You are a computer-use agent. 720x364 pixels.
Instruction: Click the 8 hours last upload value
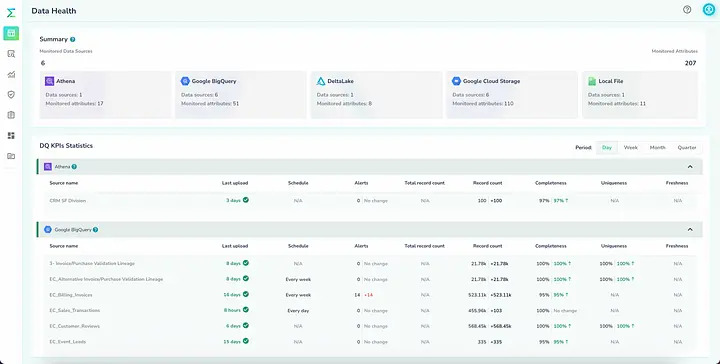[x=232, y=310]
